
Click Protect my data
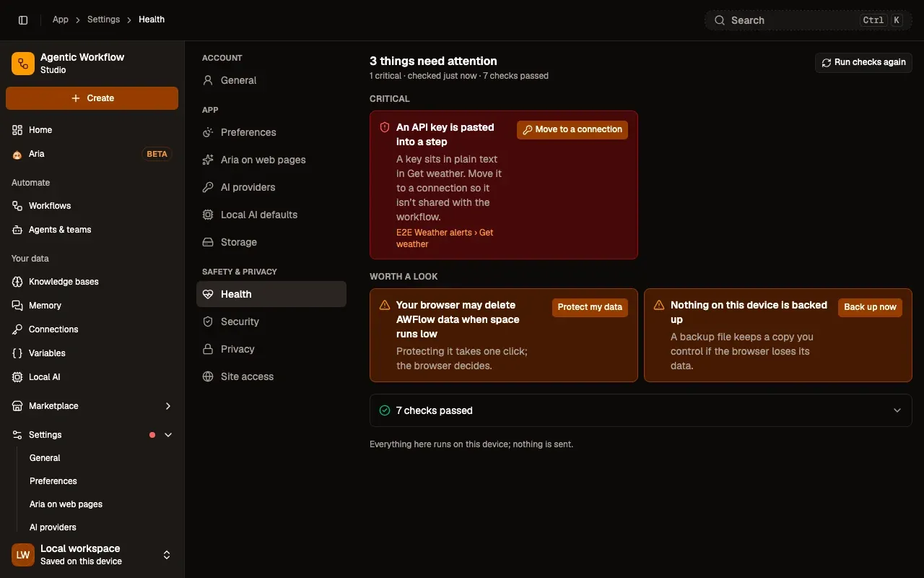click(590, 307)
